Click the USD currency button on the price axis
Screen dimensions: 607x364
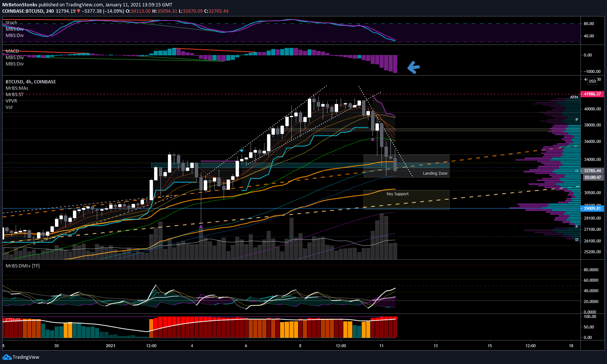[x=592, y=81]
